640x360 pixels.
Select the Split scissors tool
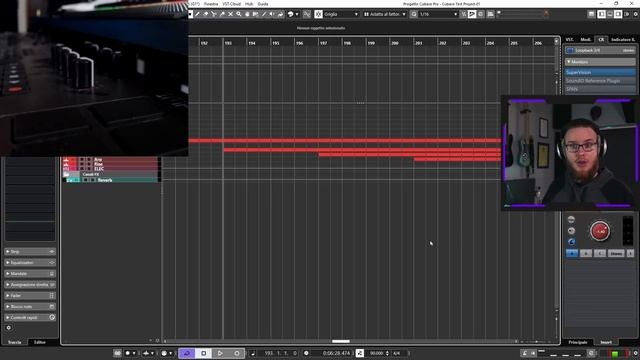214,14
